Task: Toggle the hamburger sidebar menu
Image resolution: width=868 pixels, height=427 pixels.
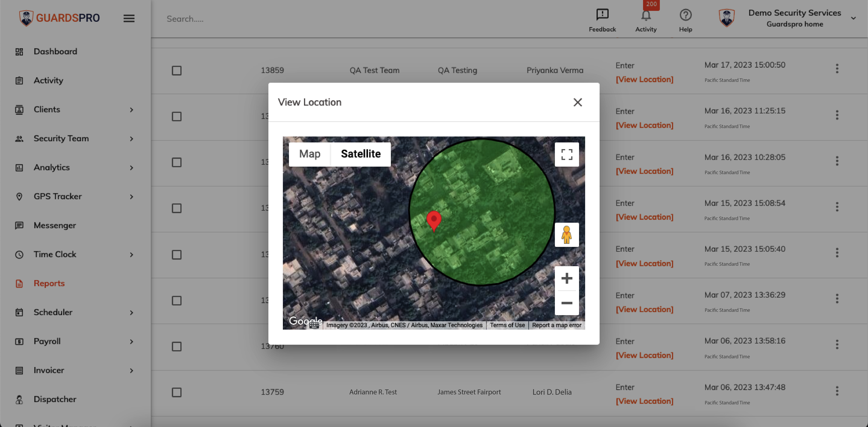Action: point(129,18)
